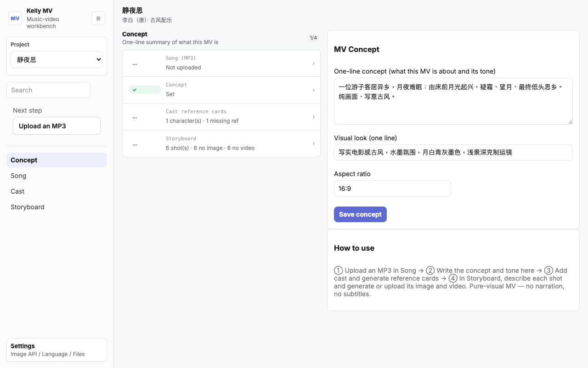Click the How to use heading
This screenshot has height=368, width=588.
tap(354, 248)
